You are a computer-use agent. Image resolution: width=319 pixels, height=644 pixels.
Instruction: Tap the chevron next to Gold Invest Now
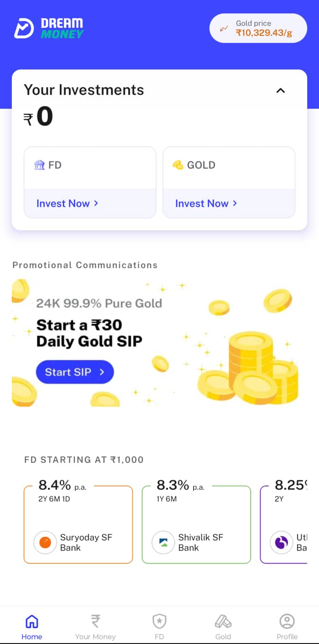tap(235, 203)
